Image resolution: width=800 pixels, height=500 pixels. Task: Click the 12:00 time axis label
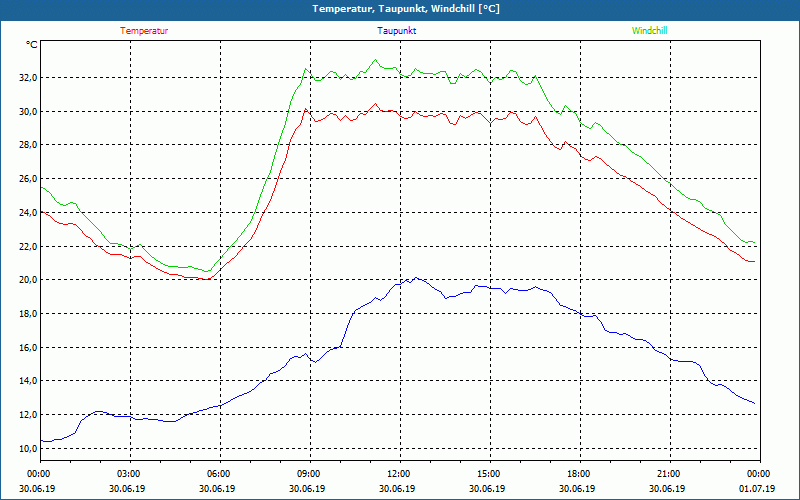[x=400, y=474]
